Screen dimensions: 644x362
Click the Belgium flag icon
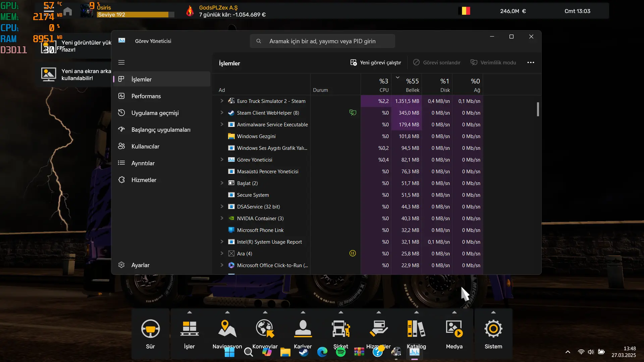pos(464,11)
